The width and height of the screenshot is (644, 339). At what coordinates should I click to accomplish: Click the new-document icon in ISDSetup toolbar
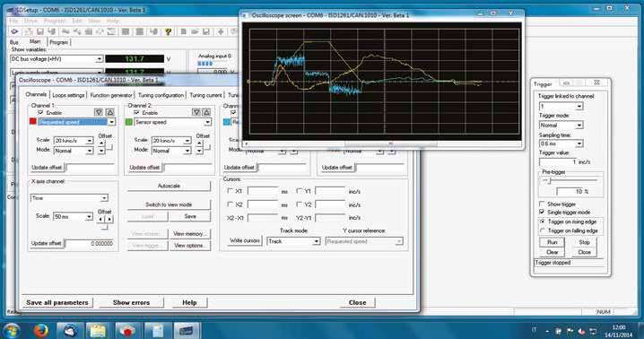183,31
